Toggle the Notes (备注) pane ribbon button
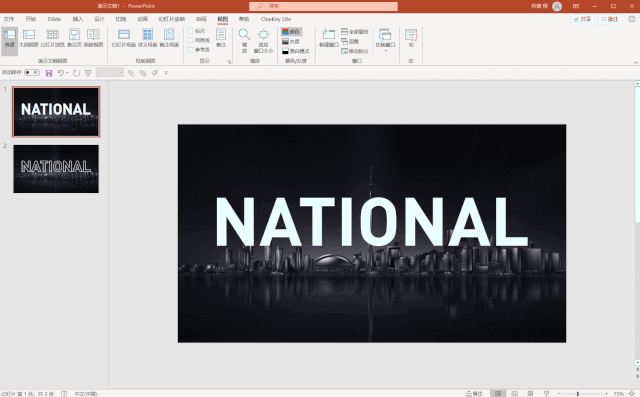 click(221, 38)
